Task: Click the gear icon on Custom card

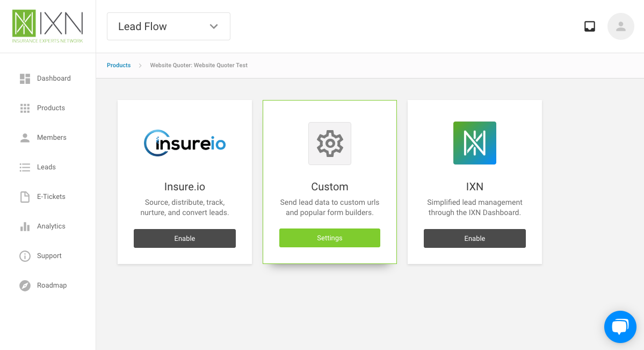Action: [330, 144]
